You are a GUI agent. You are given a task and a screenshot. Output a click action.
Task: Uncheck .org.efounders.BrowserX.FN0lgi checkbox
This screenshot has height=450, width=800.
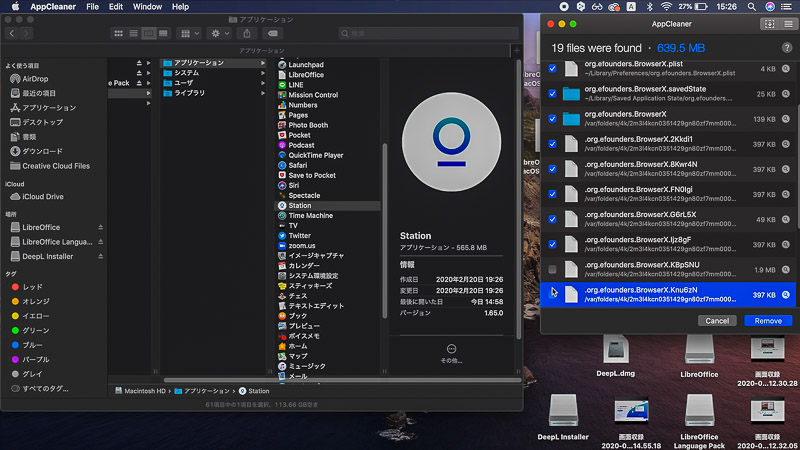pos(552,194)
